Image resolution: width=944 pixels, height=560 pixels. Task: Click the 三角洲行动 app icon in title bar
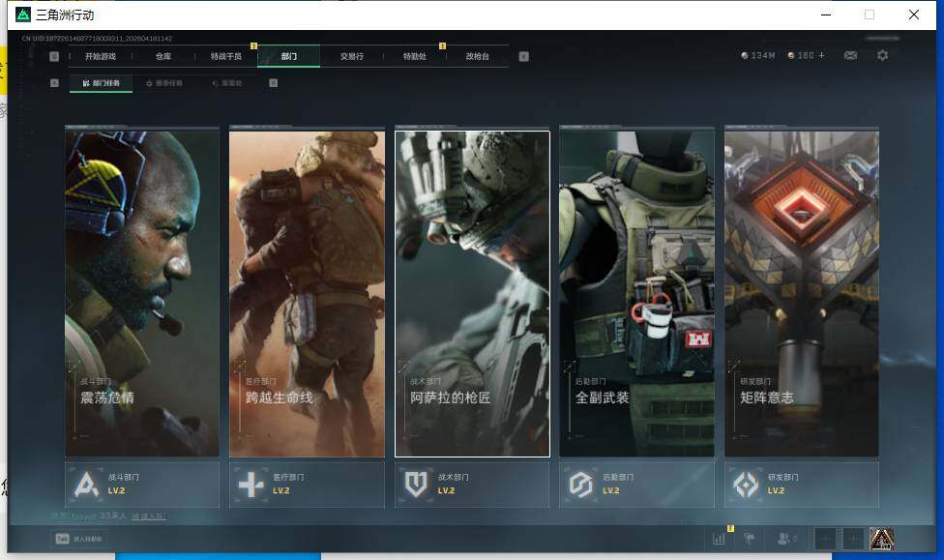23,15
